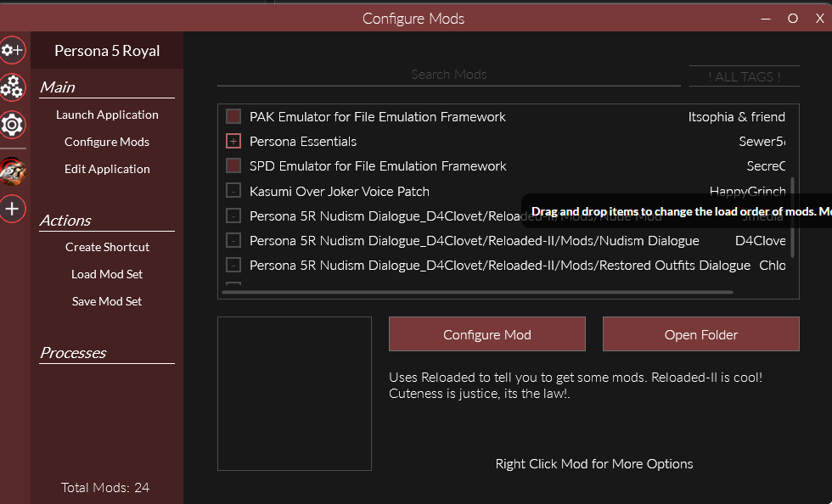
Task: Select the Mods/Nudism Dialogue mod name
Action: click(x=475, y=241)
